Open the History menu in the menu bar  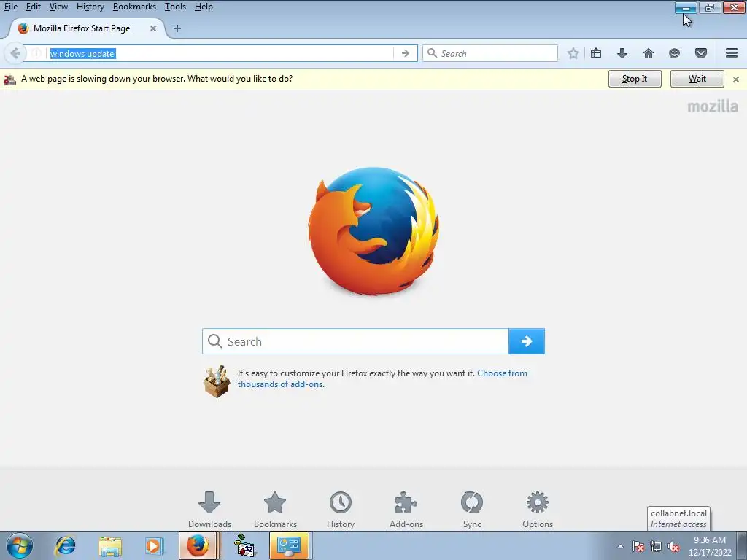click(x=90, y=7)
